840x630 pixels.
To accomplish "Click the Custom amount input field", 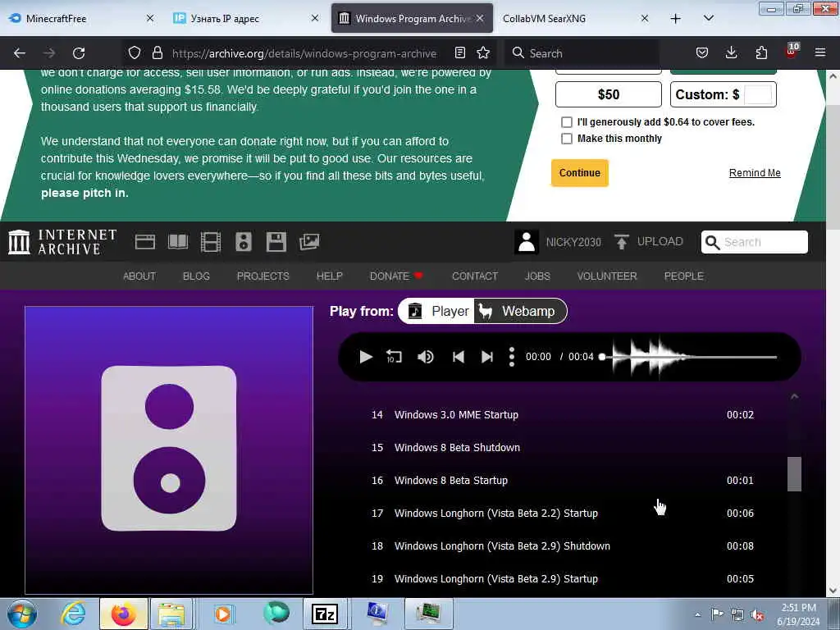I will 758,94.
